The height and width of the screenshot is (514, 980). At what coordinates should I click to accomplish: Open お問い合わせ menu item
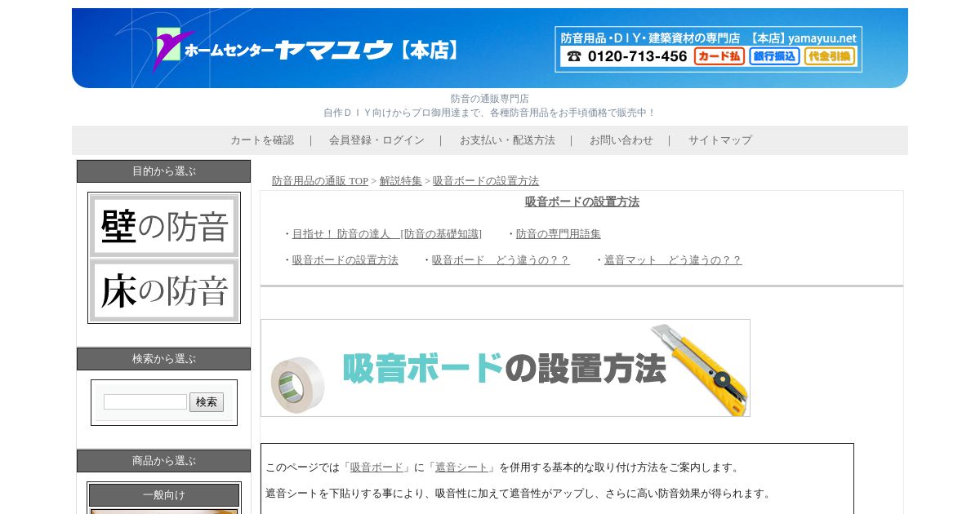621,140
